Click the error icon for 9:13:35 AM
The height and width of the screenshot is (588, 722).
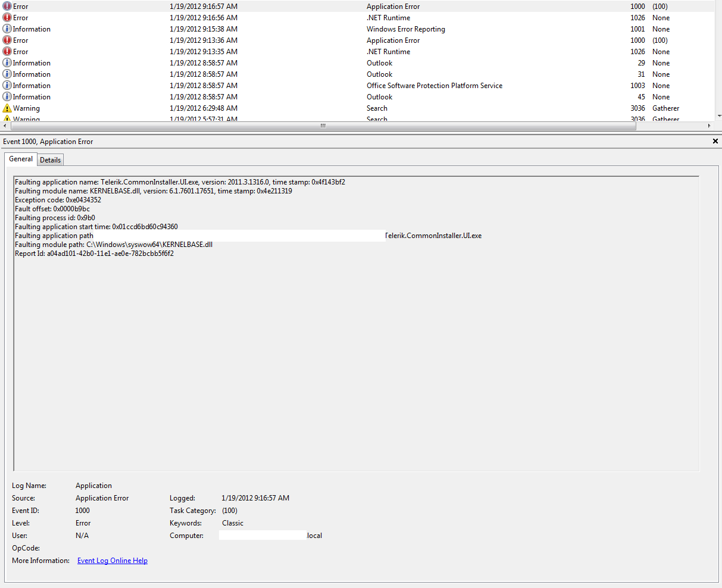[x=7, y=52]
